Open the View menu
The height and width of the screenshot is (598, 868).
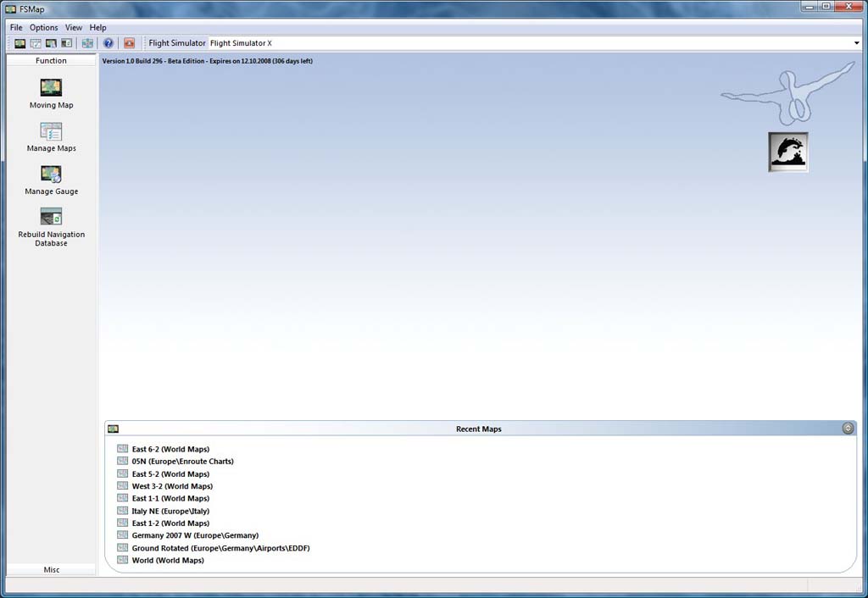point(74,28)
